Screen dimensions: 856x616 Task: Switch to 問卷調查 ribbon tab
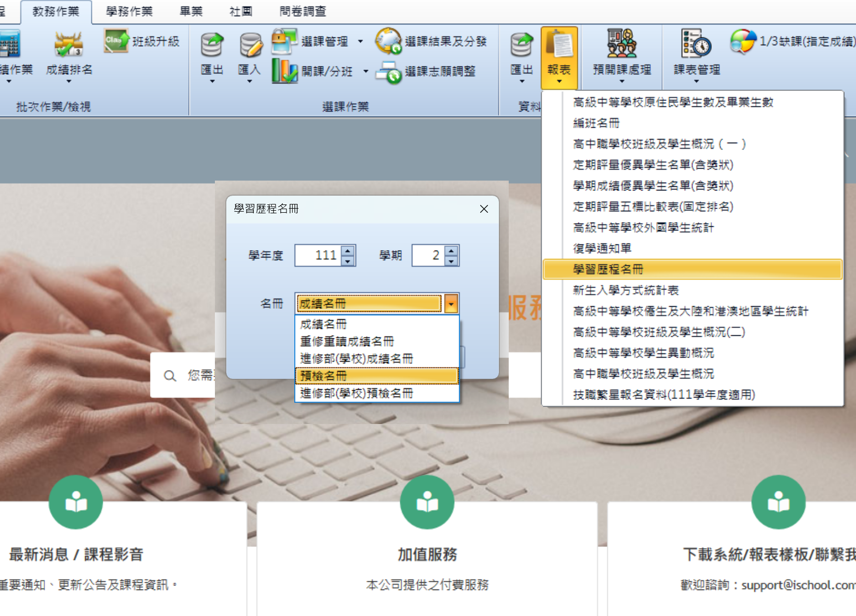[x=303, y=11]
